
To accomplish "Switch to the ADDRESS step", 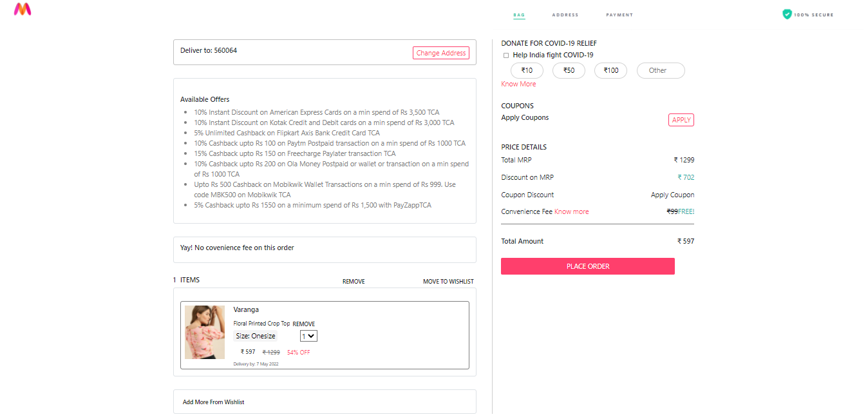I will [x=565, y=14].
